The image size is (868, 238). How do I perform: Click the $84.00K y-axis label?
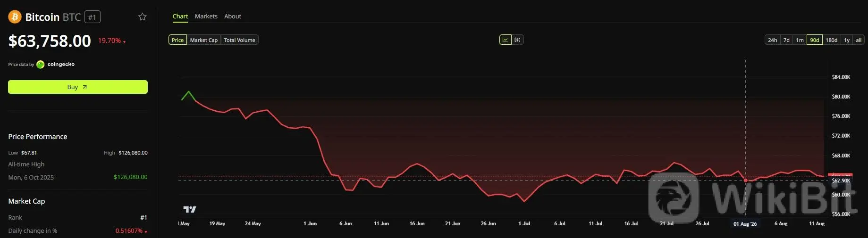[841, 77]
